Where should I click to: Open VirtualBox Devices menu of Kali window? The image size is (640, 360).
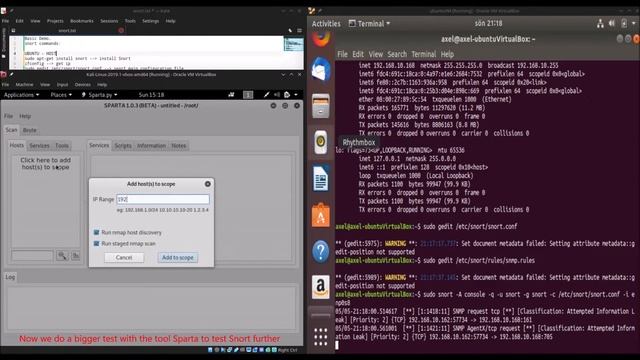(x=83, y=84)
